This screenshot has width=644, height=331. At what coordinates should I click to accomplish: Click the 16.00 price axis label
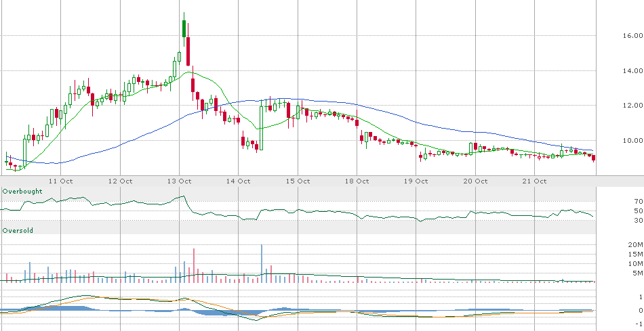(632, 36)
